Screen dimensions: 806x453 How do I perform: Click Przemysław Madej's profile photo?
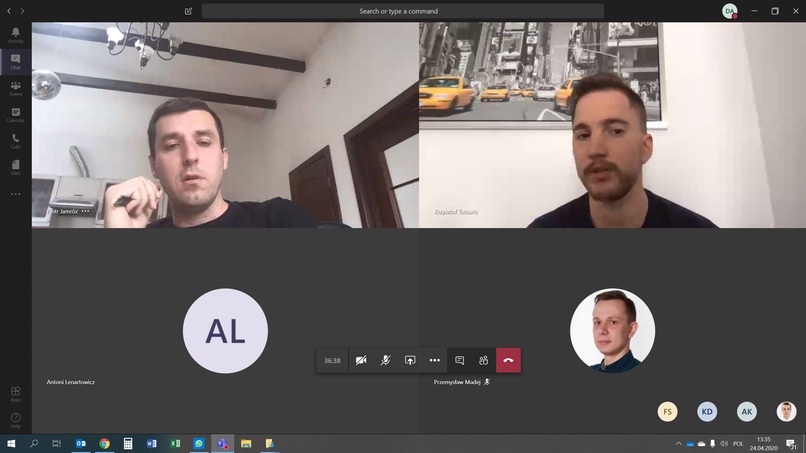[612, 331]
